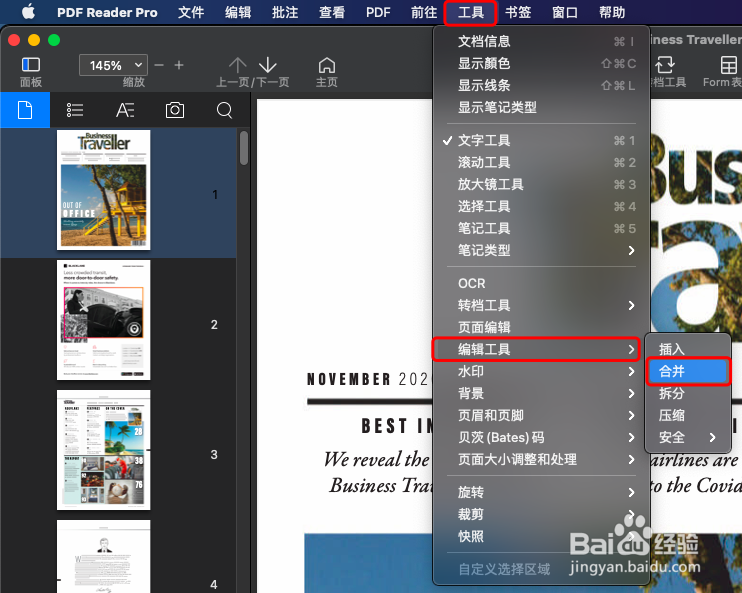Expand the 背景 submenu

pyautogui.click(x=541, y=393)
